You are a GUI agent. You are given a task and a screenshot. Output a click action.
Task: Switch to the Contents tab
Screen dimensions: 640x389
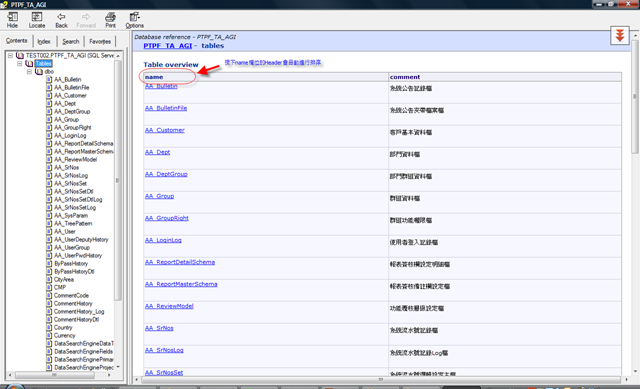click(x=17, y=40)
